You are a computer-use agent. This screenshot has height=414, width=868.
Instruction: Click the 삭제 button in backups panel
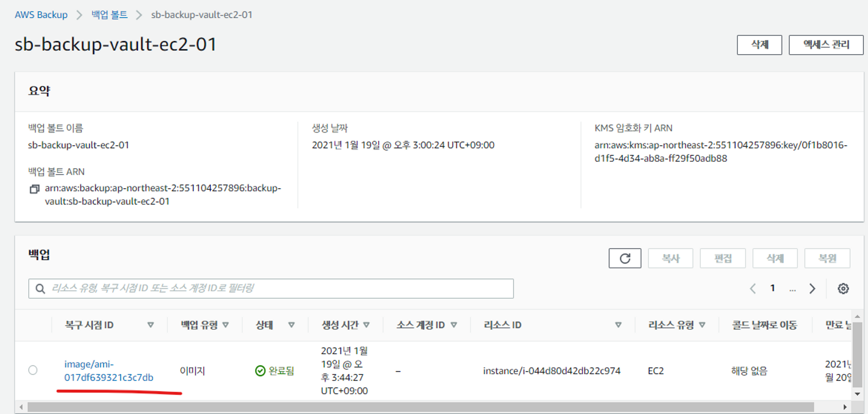coord(775,258)
